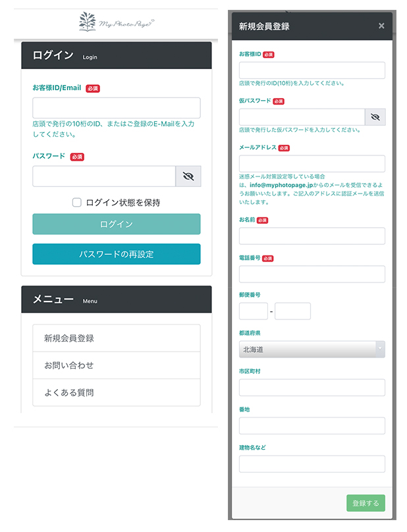Open よくある質問 menu item
This screenshot has height=532, width=407.
[x=117, y=392]
